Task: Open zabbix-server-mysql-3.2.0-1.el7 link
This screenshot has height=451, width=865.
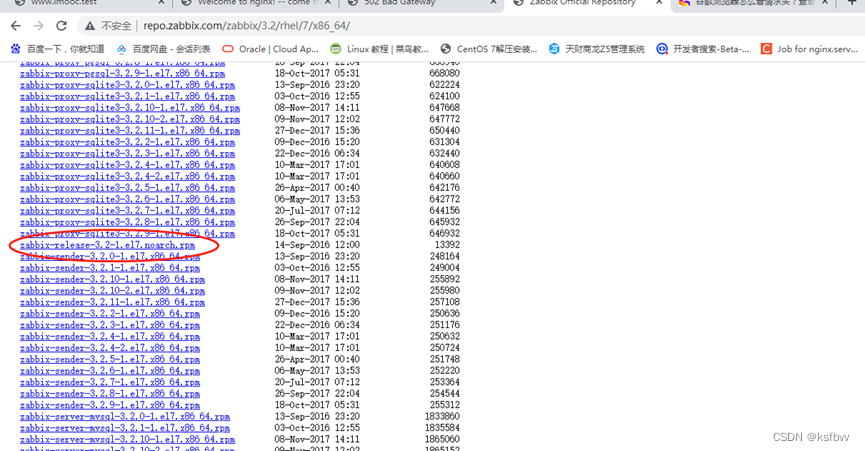Action: pos(125,417)
